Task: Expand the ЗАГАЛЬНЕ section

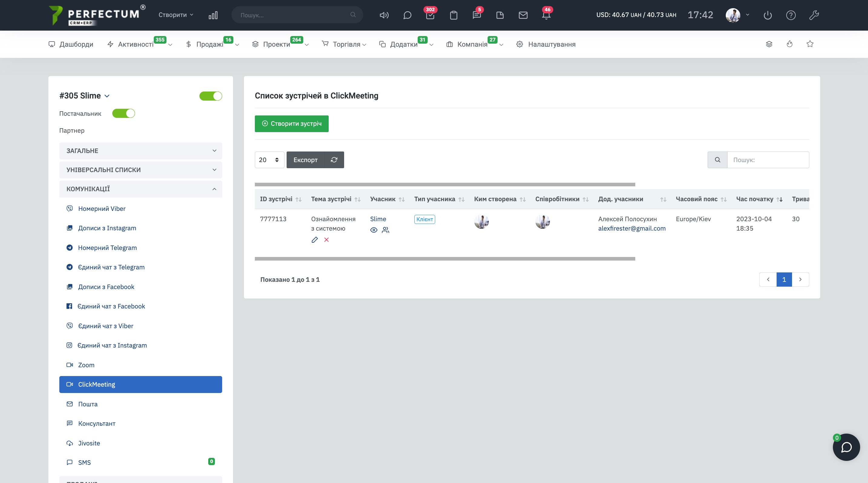Action: coord(140,151)
